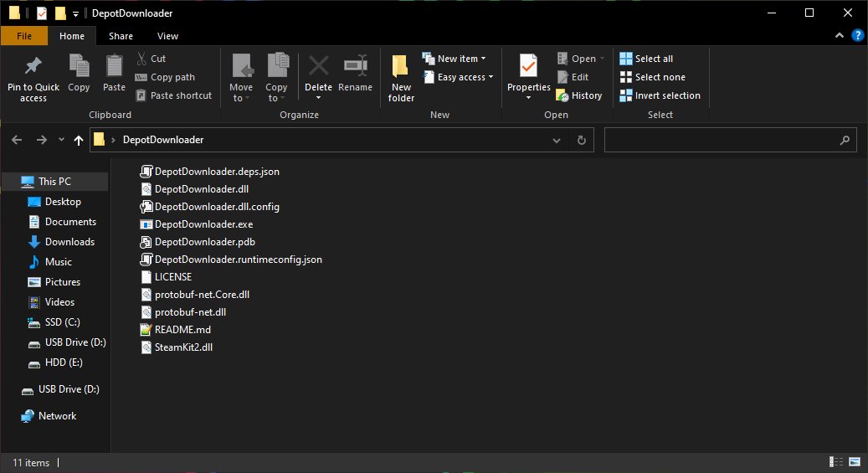
Task: Open SSD (C:) drive
Action: [62, 321]
